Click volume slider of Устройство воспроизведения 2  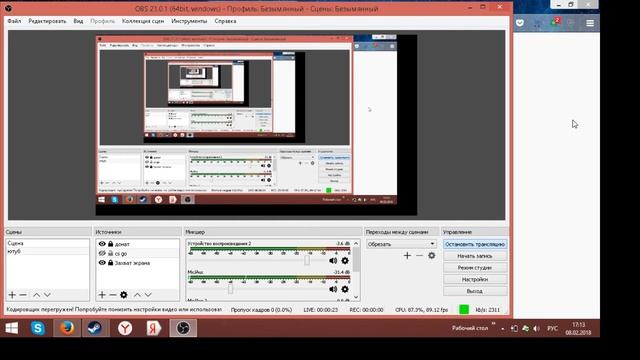pyautogui.click(x=307, y=260)
